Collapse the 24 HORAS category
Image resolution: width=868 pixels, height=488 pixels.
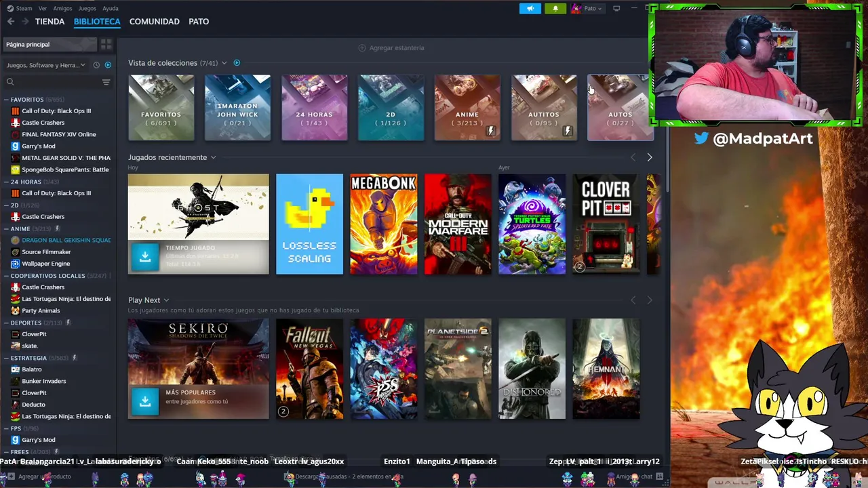[6, 182]
